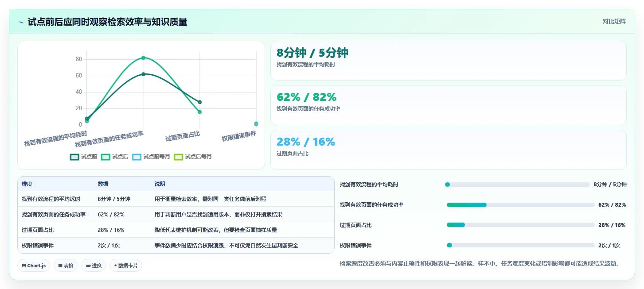Image resolution: width=644 pixels, height=289 pixels.
Task: Toggle the 试点后 dataset in chart legend
Action: click(x=115, y=157)
